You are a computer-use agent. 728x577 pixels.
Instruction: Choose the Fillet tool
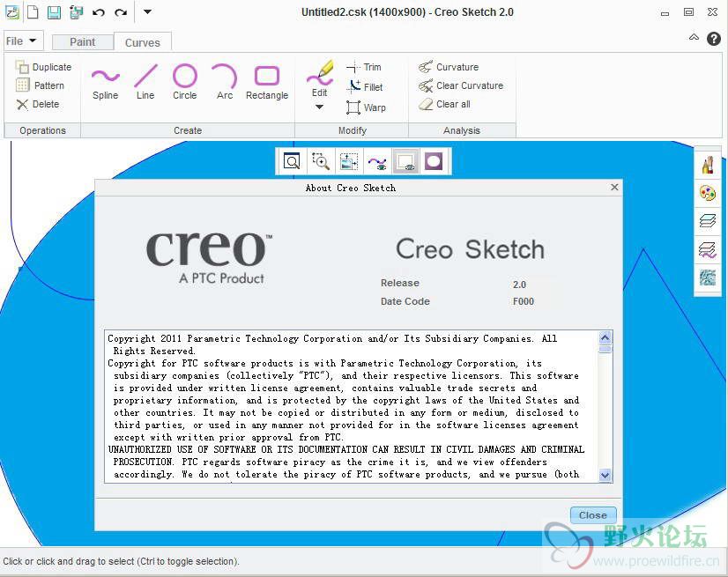[366, 87]
